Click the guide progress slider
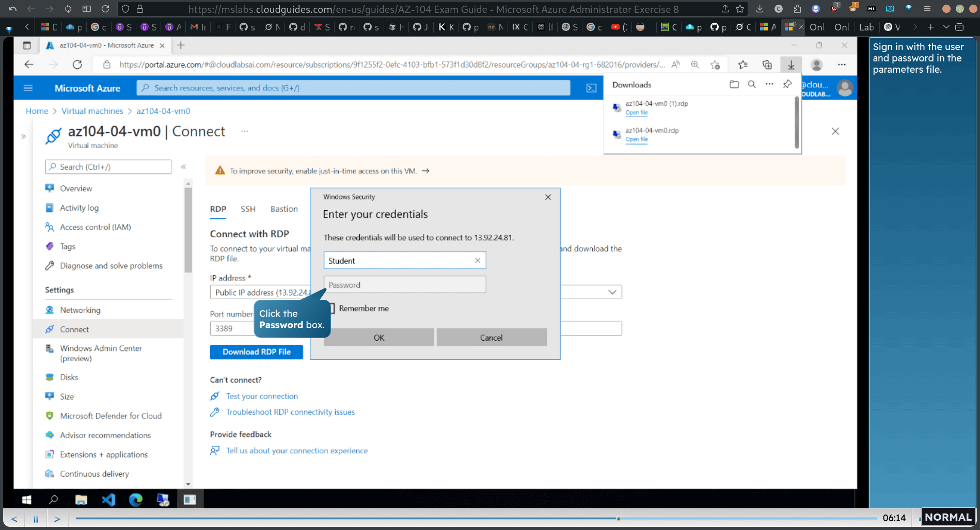Image resolution: width=980 pixels, height=530 pixels. click(x=476, y=518)
